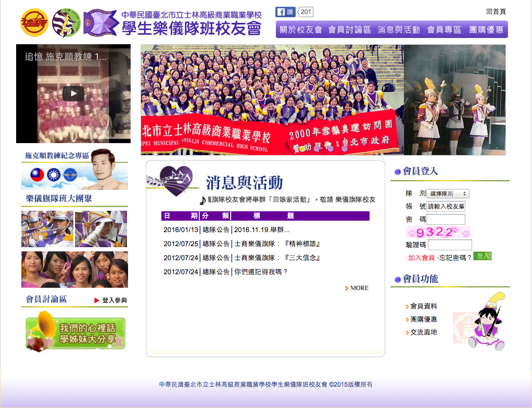Click MORE under the news list
The height and width of the screenshot is (408, 532).
tap(358, 288)
